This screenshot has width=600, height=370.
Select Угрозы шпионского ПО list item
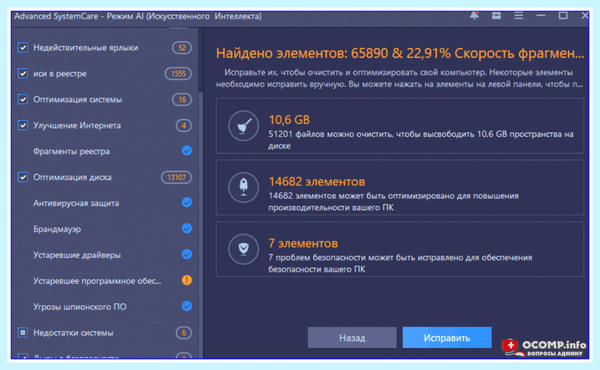[80, 307]
